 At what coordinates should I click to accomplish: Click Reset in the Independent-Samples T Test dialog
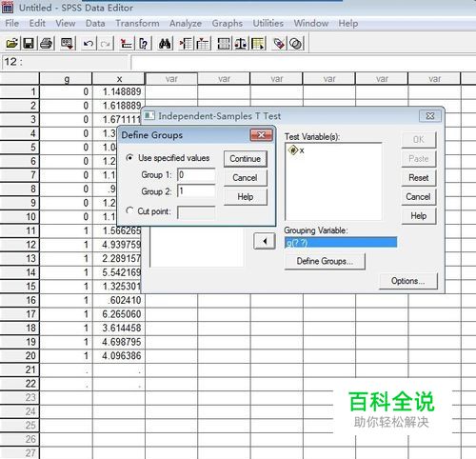(x=419, y=178)
